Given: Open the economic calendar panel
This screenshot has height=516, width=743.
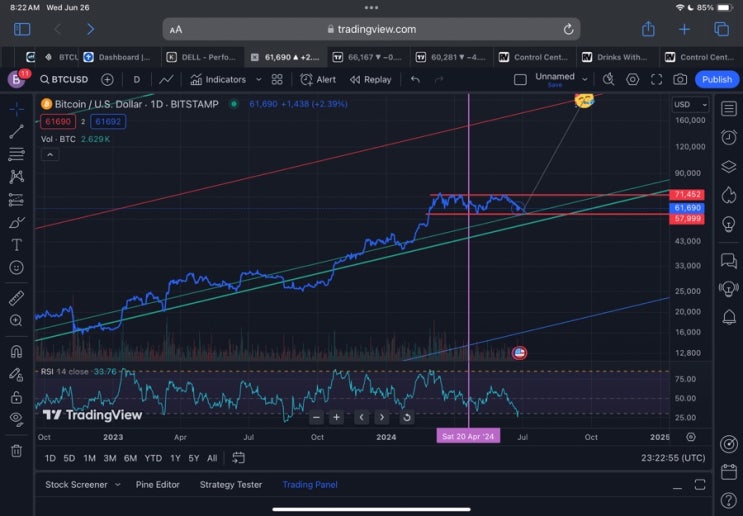Looking at the screenshot, I should coord(728,471).
